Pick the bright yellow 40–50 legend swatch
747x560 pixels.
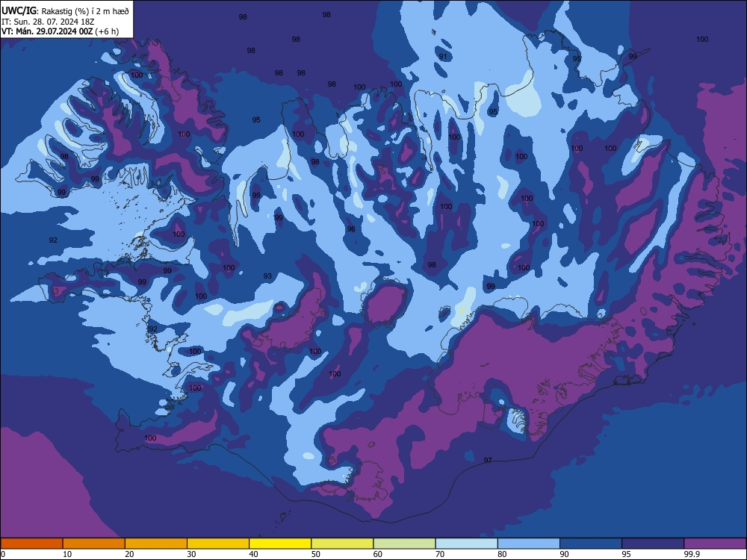coord(280,544)
